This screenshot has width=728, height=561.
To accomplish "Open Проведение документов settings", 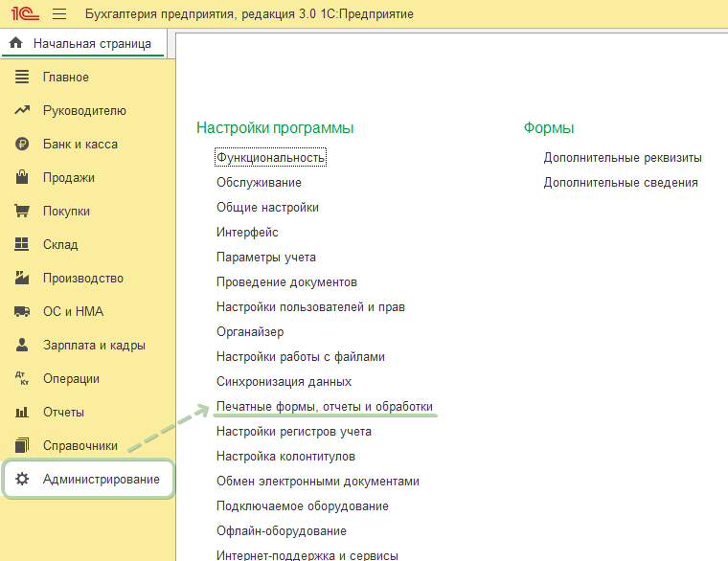I will point(286,282).
